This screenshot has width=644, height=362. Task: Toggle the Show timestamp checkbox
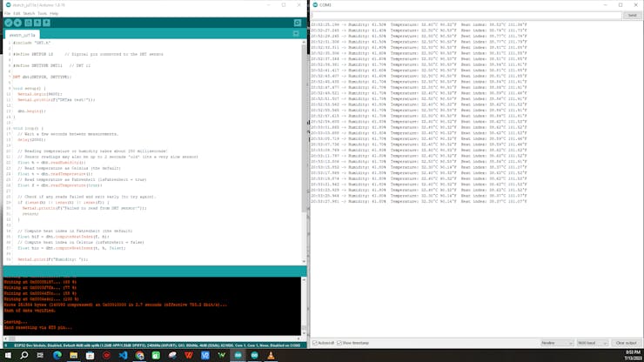click(x=339, y=343)
